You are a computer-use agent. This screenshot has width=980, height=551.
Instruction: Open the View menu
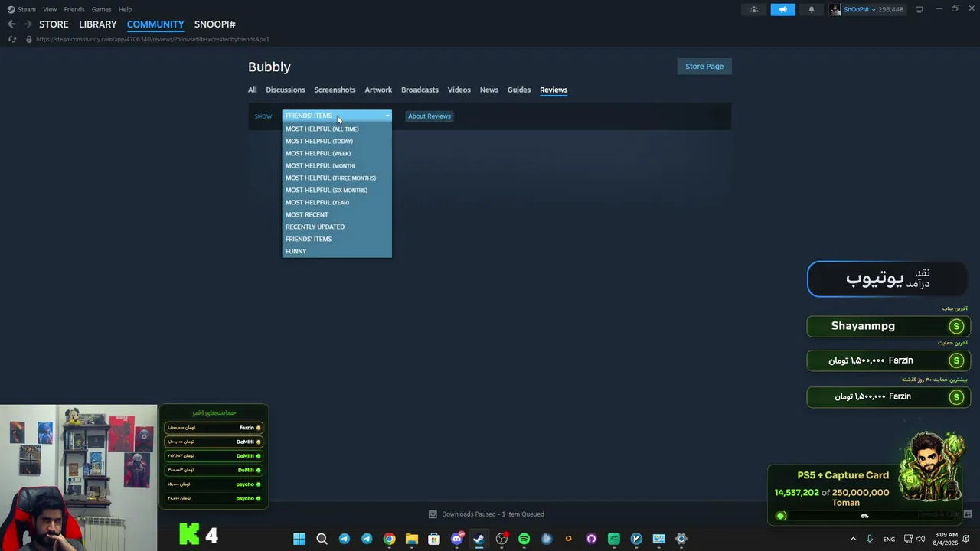click(x=50, y=9)
